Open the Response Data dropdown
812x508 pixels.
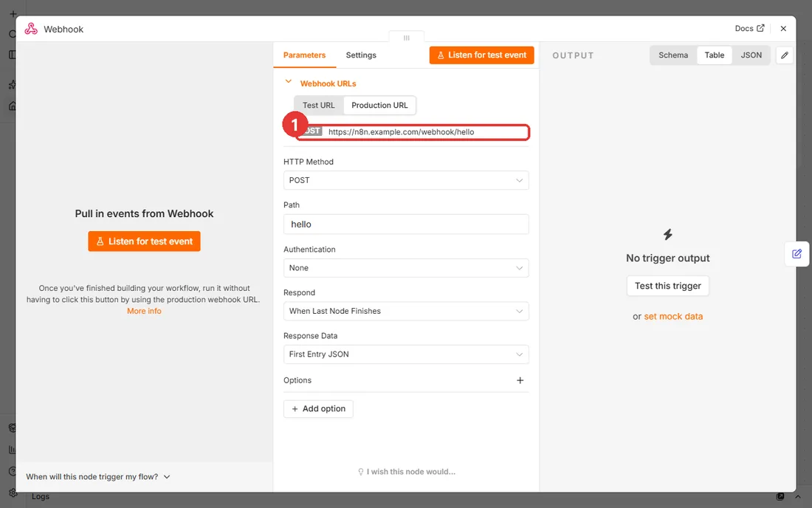click(406, 354)
